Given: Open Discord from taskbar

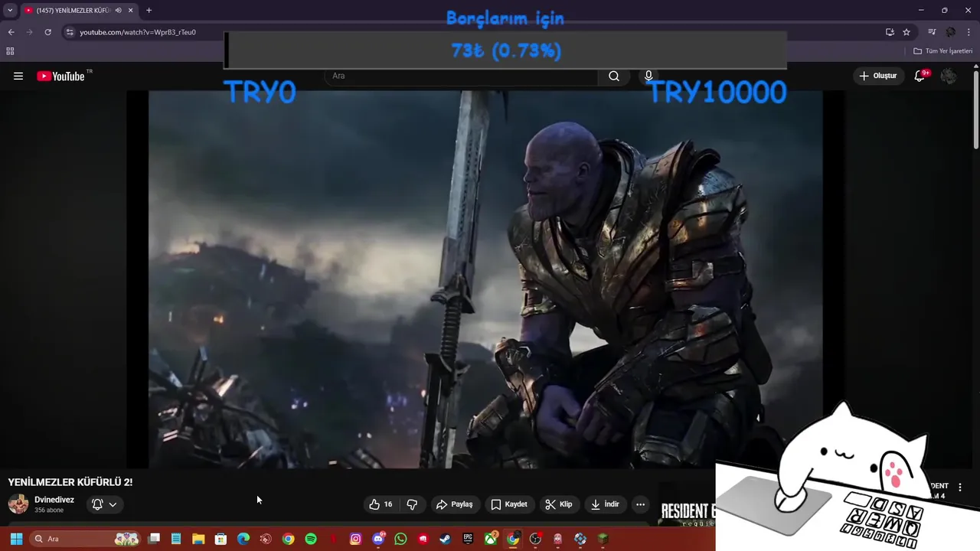Looking at the screenshot, I should coord(378,539).
